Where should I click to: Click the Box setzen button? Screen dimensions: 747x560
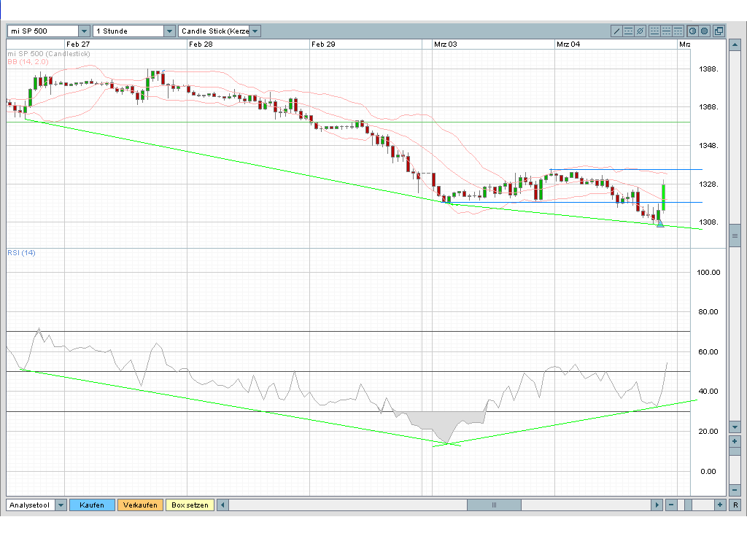[190, 505]
